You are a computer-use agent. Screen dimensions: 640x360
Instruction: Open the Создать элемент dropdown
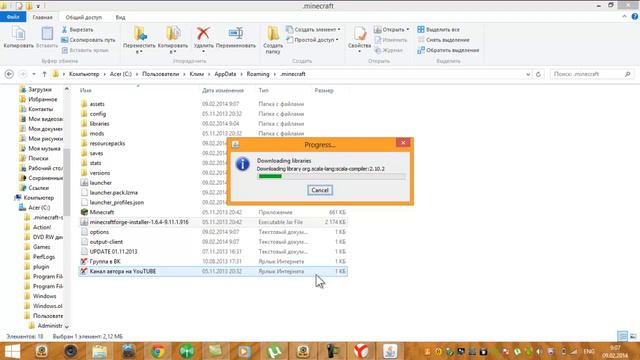pos(313,30)
